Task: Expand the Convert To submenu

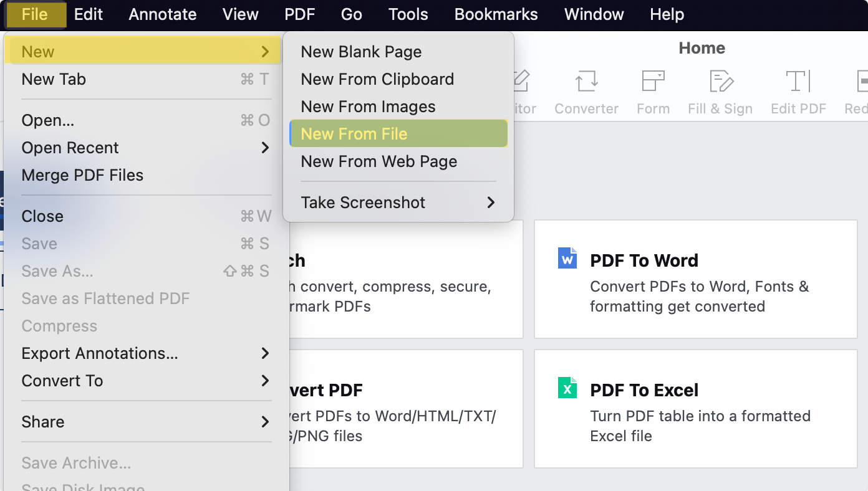Action: coord(147,381)
